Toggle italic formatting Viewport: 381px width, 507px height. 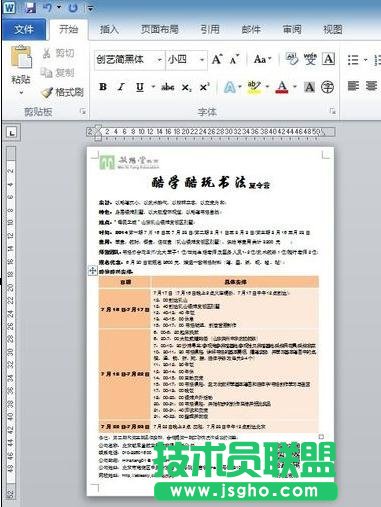(x=121, y=87)
